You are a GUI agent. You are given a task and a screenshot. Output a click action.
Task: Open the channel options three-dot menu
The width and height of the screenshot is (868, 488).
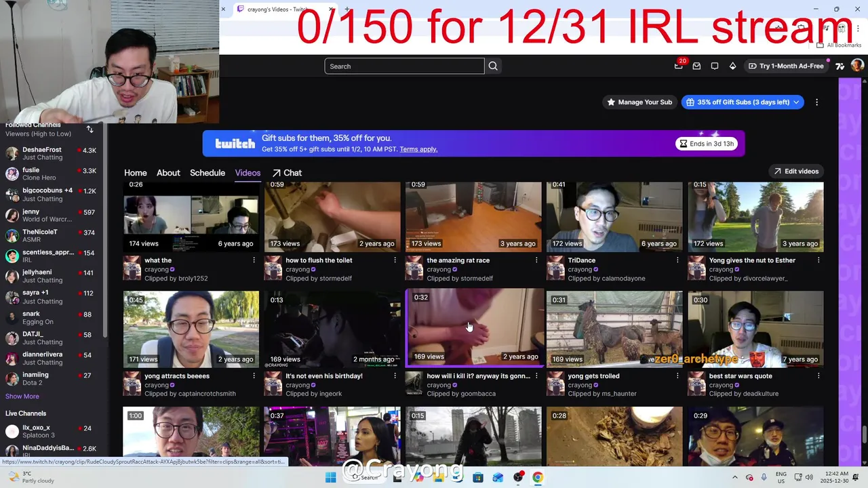point(816,102)
